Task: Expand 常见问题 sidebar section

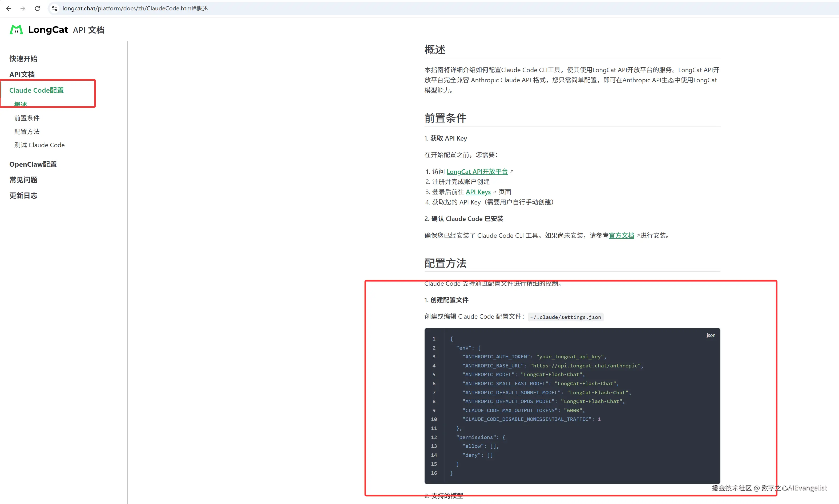Action: (23, 180)
